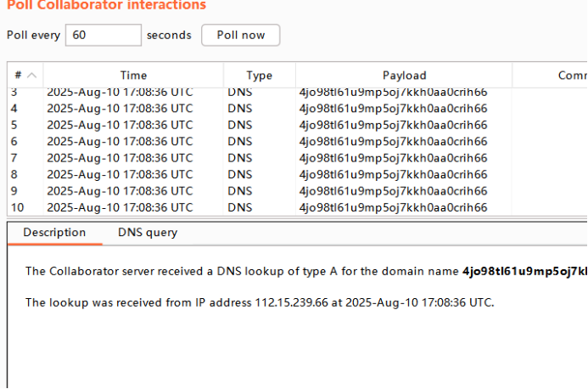Switch to the DNS query tab

pos(148,233)
